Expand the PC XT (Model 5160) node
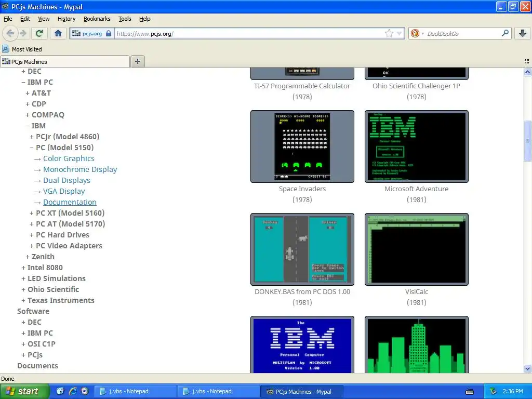 point(67,212)
